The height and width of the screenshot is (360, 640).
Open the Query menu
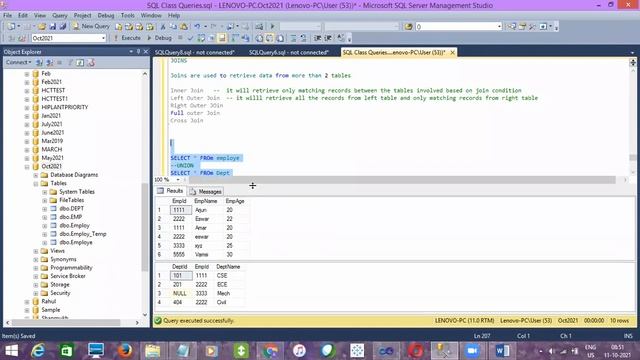pos(60,16)
